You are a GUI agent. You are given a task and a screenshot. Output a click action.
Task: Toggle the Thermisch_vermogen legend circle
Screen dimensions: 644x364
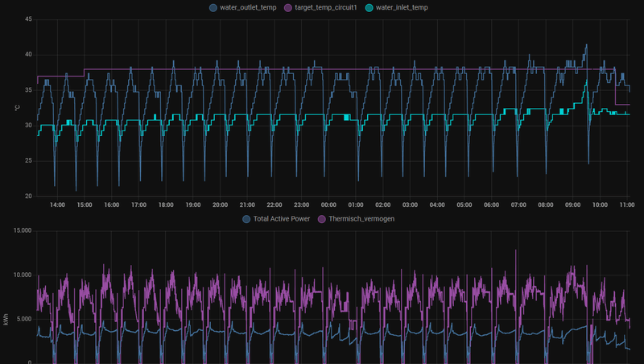click(321, 219)
